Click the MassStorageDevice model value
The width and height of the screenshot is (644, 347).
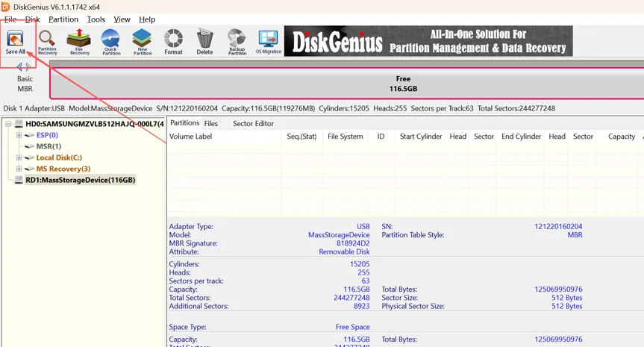pos(339,235)
